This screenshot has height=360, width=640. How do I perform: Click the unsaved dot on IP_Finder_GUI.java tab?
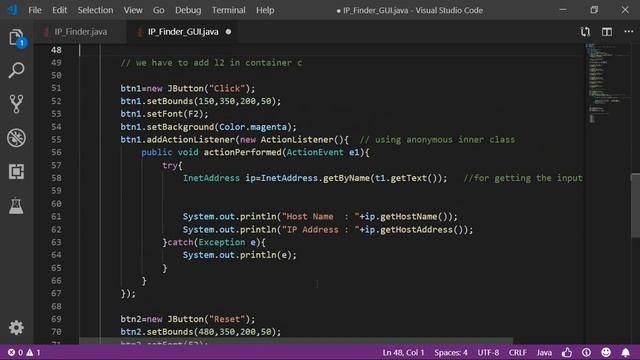(x=228, y=32)
